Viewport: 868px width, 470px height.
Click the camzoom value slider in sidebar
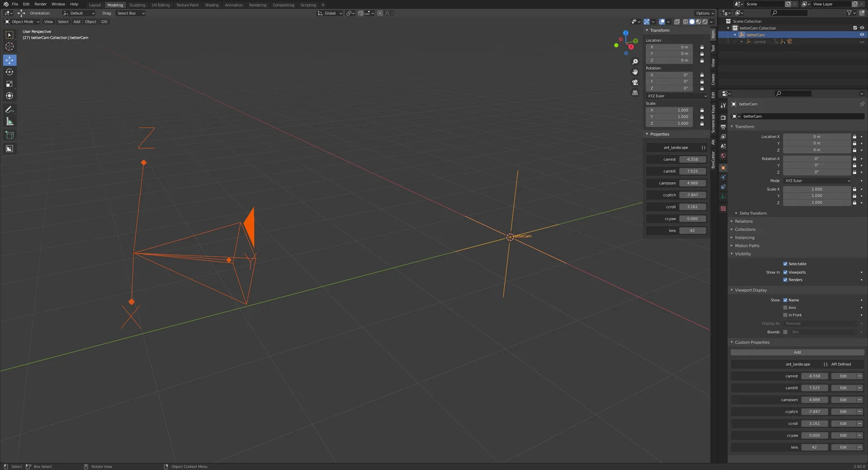point(692,183)
